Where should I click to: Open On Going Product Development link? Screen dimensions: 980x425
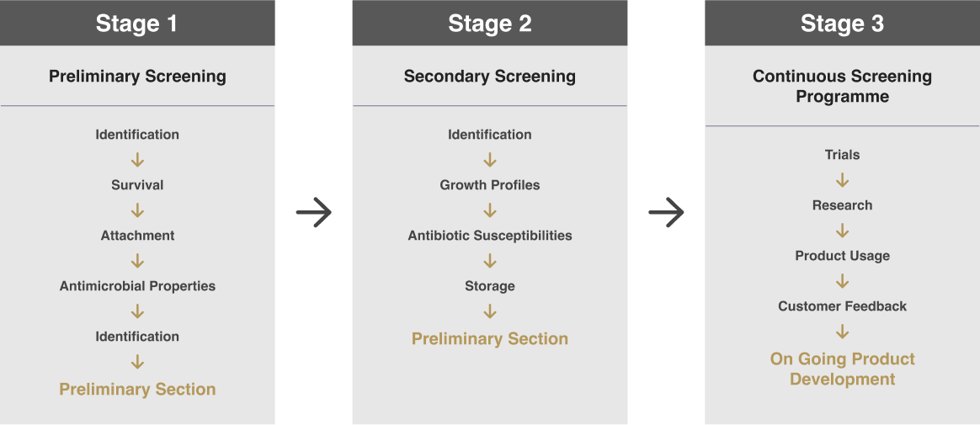tap(842, 369)
